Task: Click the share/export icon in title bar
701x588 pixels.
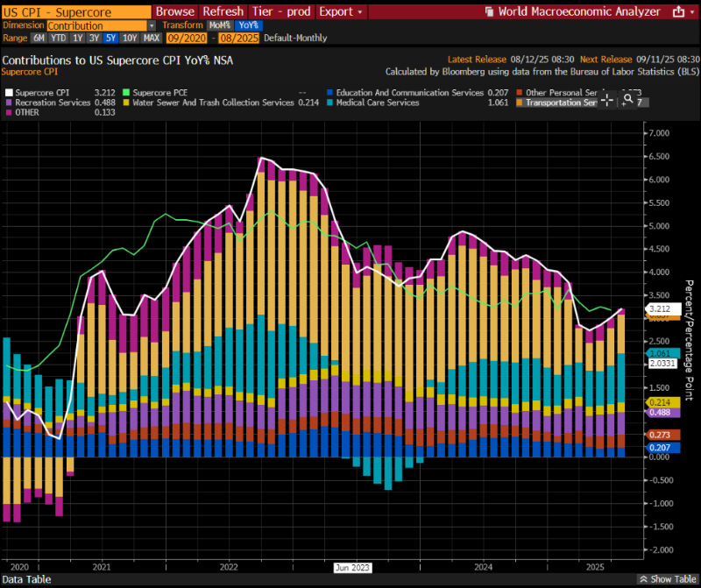Action: 679,12
